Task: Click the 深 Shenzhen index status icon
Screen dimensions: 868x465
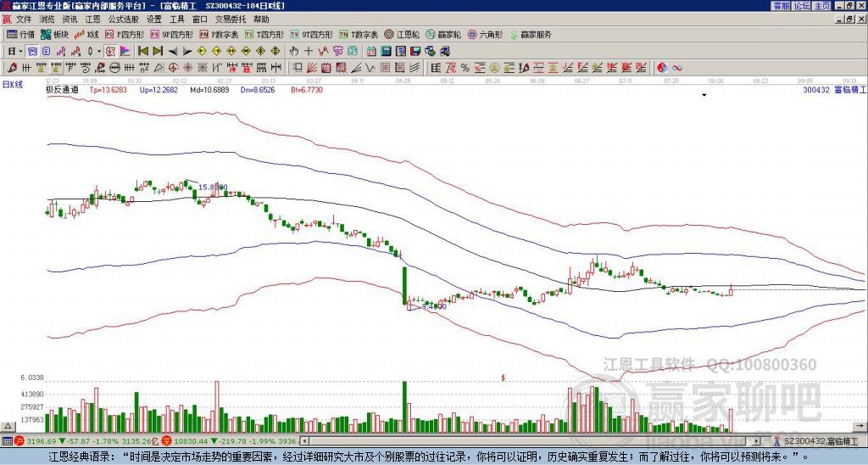Action: pos(166,441)
